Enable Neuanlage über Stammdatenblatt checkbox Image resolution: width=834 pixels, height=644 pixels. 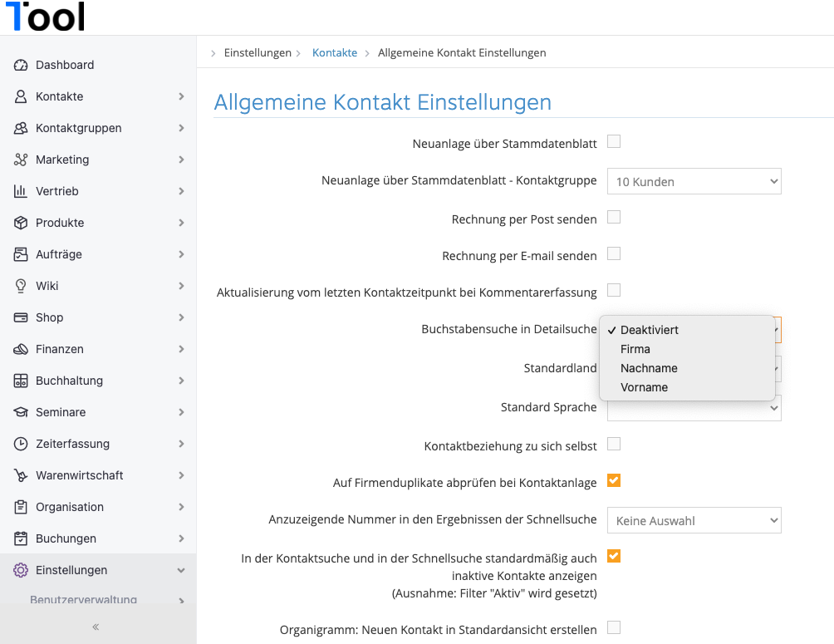coord(614,141)
